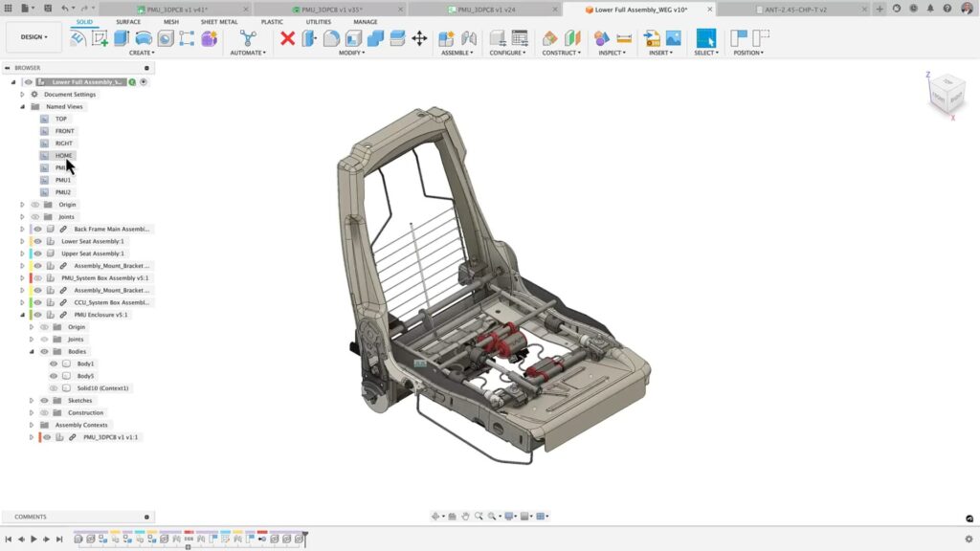
Task: Click the red Remove tool under Modify
Action: (x=287, y=36)
